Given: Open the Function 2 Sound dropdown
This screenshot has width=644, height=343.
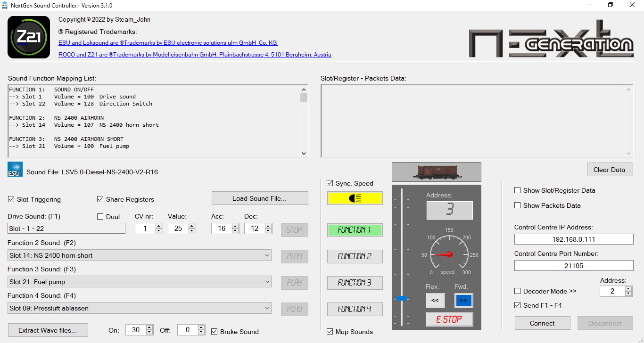Looking at the screenshot, I should [x=140, y=255].
